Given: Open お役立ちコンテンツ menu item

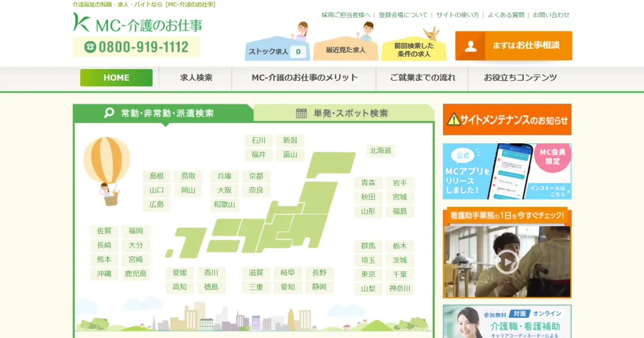Looking at the screenshot, I should [520, 78].
